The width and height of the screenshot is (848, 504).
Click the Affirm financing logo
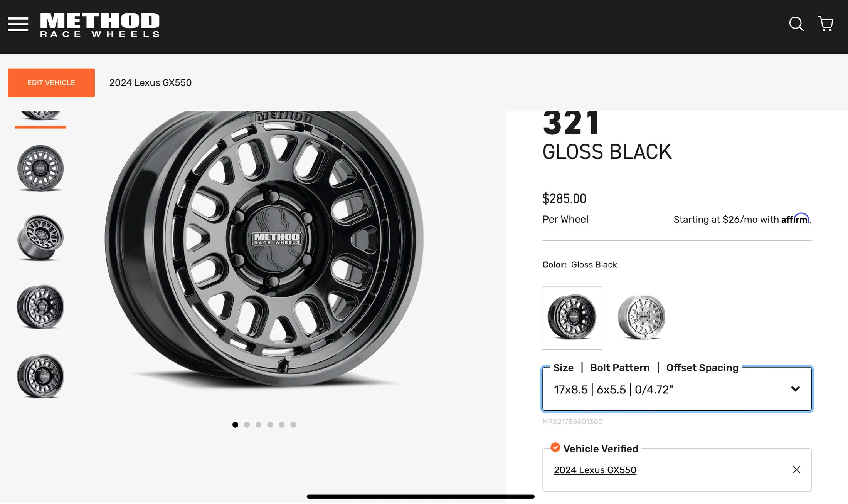point(795,219)
